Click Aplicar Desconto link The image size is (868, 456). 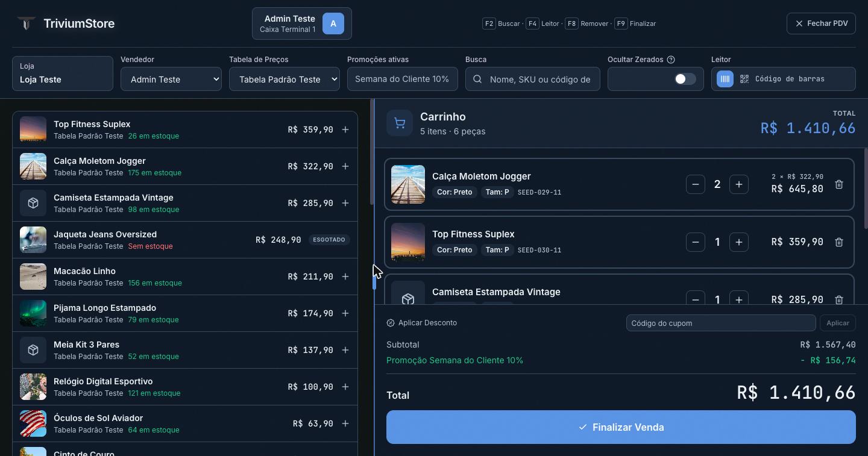(x=422, y=323)
